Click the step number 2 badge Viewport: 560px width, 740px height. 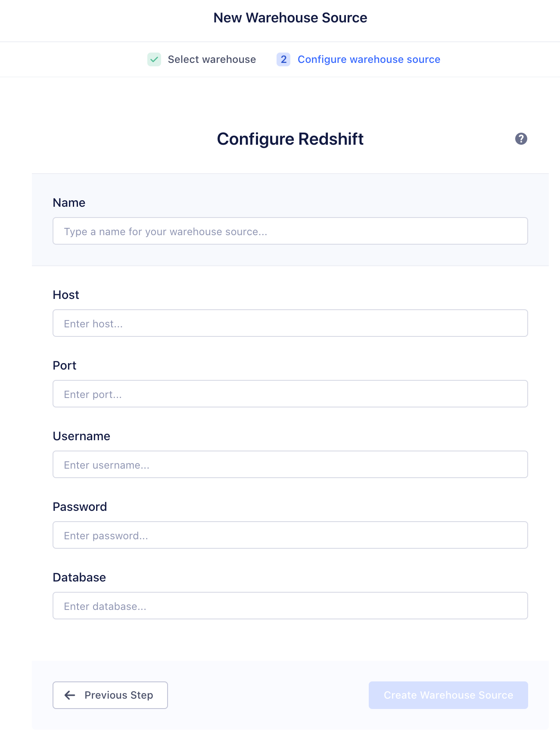[283, 59]
